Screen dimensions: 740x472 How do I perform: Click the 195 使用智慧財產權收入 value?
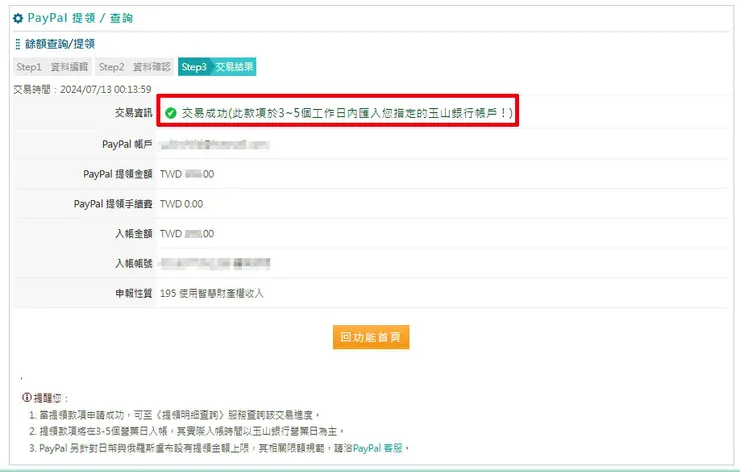pyautogui.click(x=211, y=293)
